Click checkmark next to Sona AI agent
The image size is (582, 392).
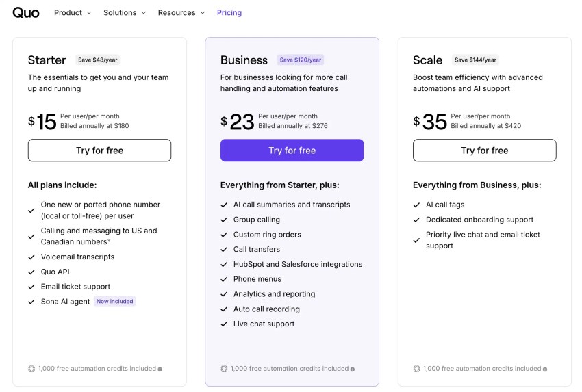[31, 302]
